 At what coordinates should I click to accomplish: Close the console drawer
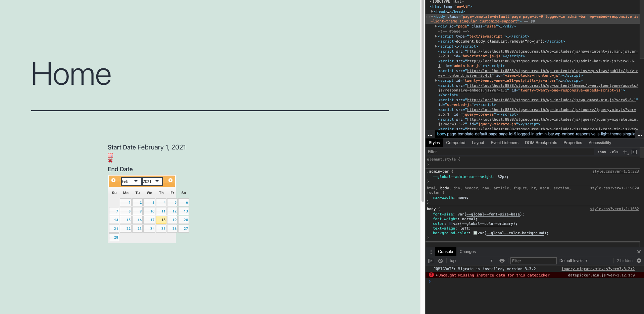[639, 252]
